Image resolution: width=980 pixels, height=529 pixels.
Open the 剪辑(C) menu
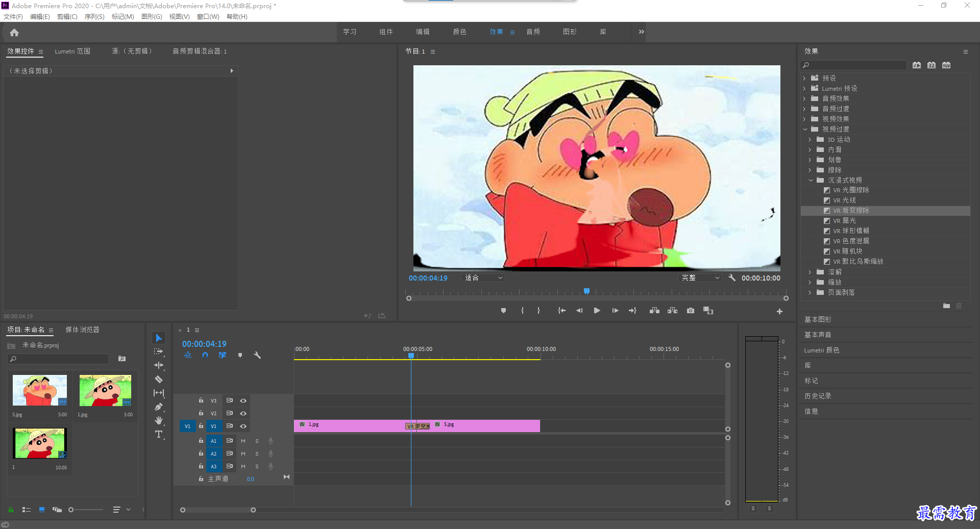click(x=67, y=16)
